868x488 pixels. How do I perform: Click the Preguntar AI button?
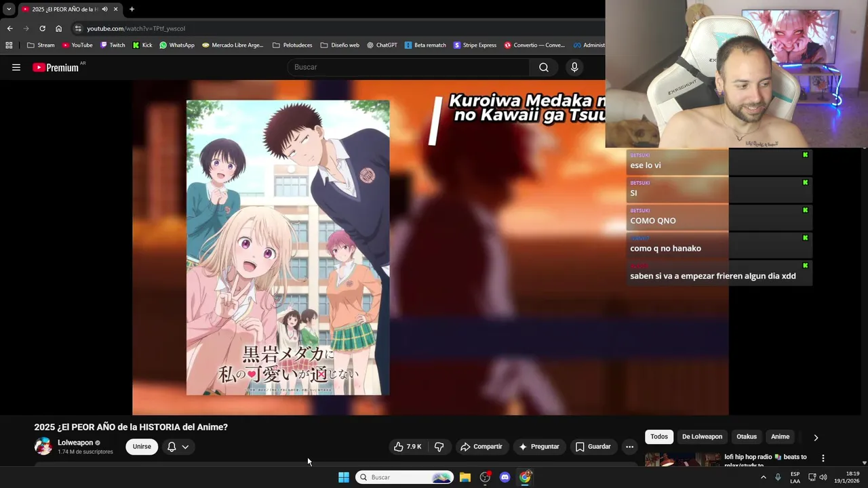(x=538, y=447)
